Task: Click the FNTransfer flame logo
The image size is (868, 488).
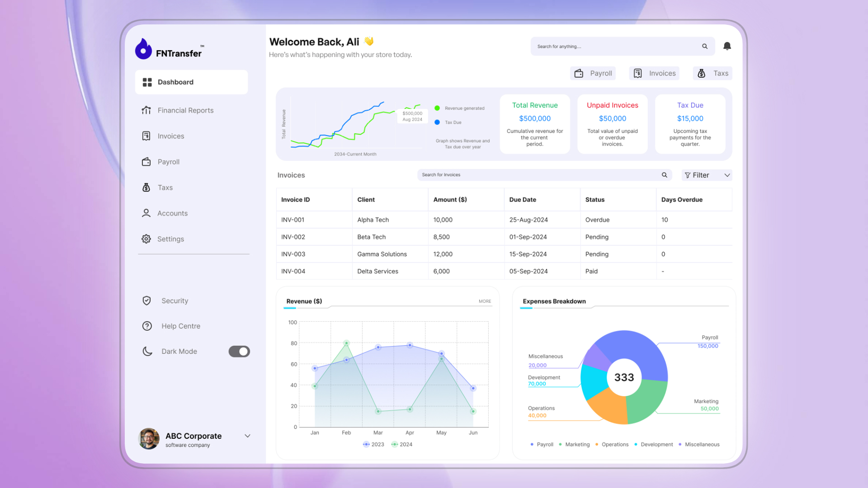Action: (143, 49)
